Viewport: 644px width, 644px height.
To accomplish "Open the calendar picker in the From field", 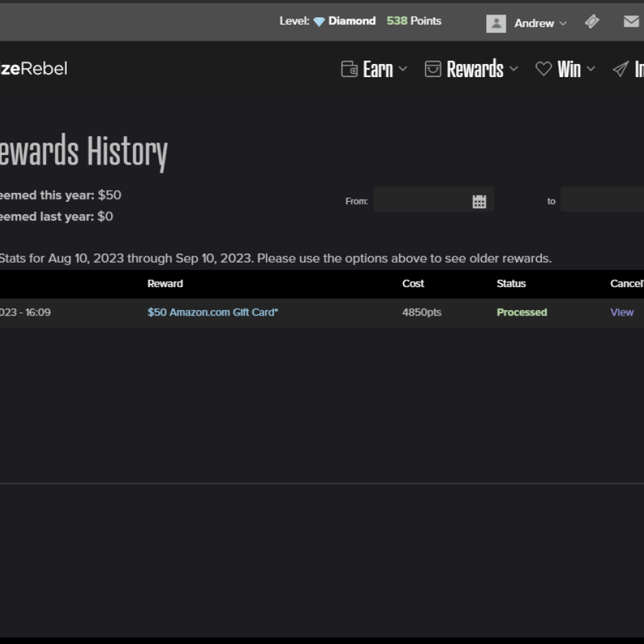I will coord(479,201).
